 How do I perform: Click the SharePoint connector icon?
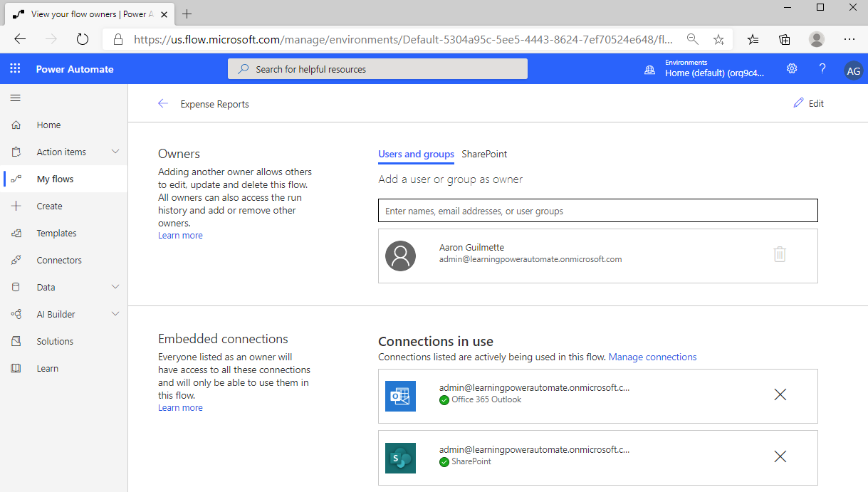[400, 458]
